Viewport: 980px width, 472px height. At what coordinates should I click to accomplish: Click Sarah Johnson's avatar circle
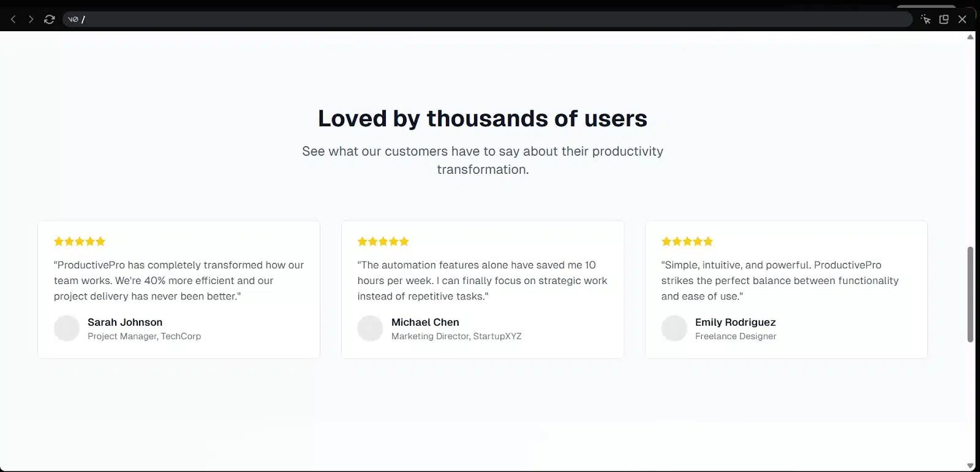point(67,328)
